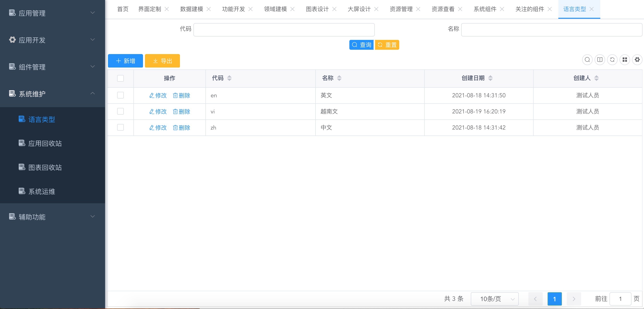Close the 界面定制 tab
The width and height of the screenshot is (644, 309).
pos(167,9)
